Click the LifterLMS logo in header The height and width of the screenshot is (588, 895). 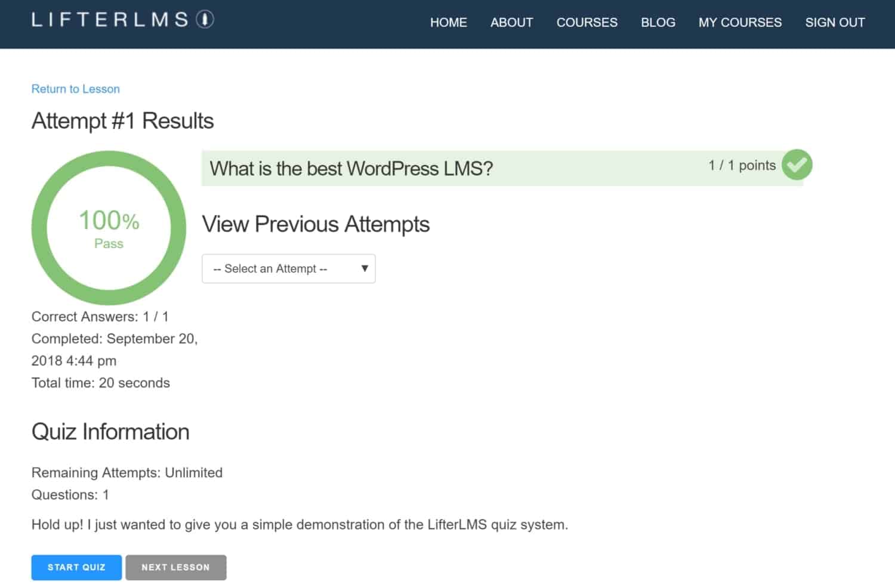pyautogui.click(x=122, y=20)
